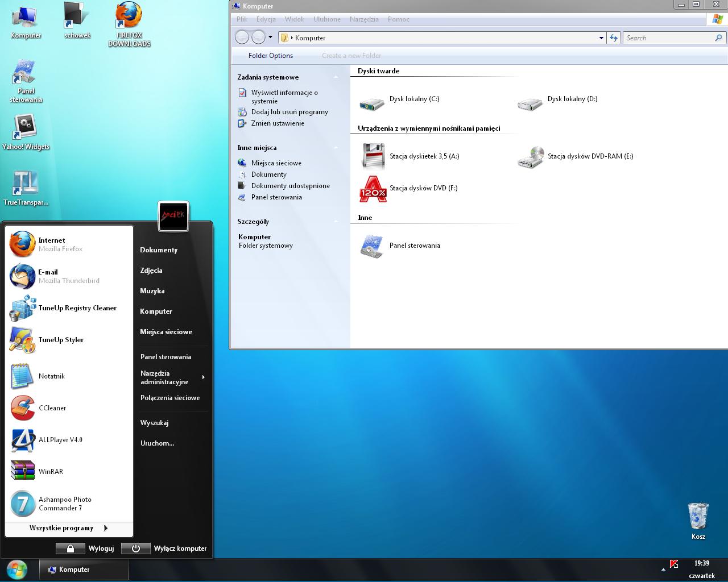Open the address bar dropdown arrow
Viewport: 728px width, 582px height.
point(601,38)
